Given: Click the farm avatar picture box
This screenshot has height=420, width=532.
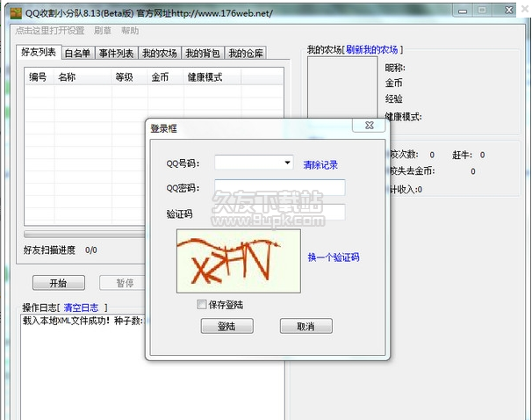Looking at the screenshot, I should click(342, 88).
